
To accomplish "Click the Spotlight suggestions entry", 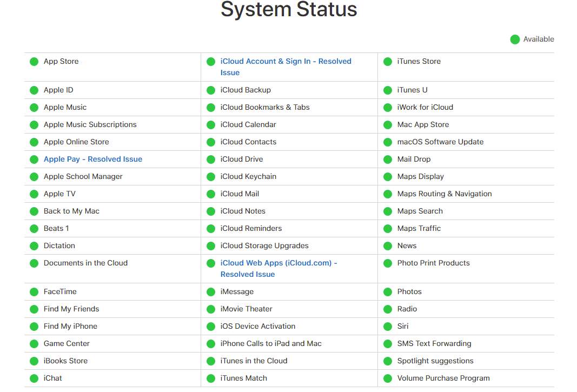I will point(435,361).
